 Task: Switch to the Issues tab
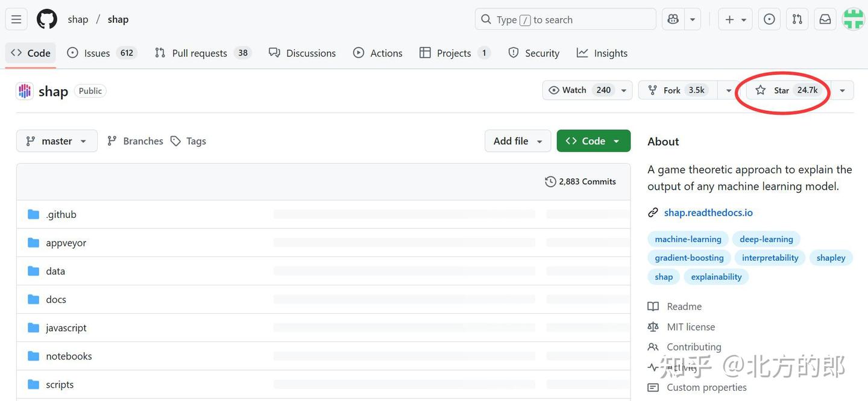(x=96, y=53)
